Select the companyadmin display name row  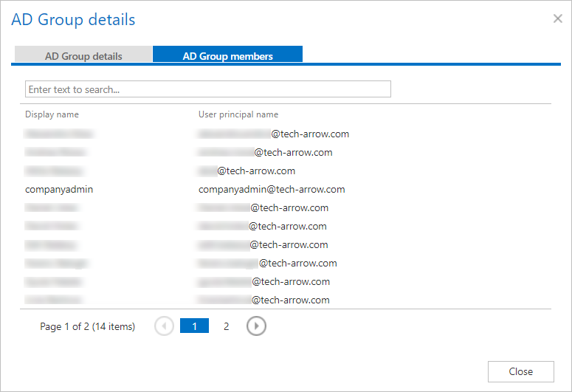point(59,189)
